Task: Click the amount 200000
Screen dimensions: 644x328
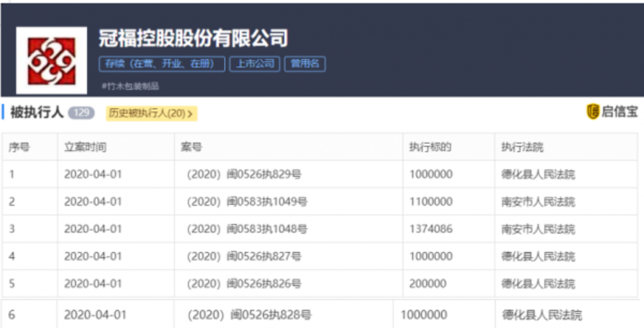Action: [x=428, y=284]
